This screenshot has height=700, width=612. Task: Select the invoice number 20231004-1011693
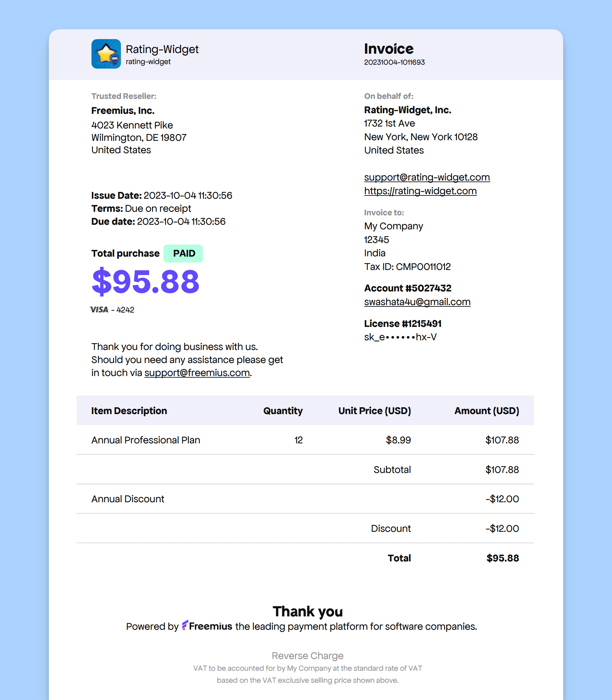[x=395, y=62]
